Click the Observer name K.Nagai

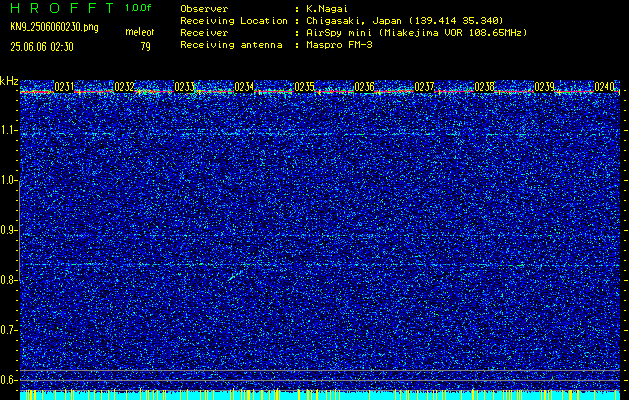pos(325,9)
